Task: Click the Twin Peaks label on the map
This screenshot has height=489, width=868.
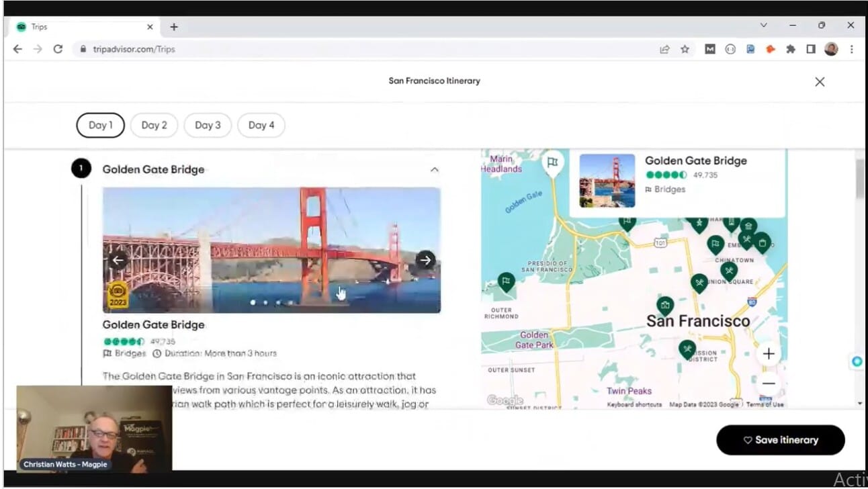Action: [x=629, y=391]
